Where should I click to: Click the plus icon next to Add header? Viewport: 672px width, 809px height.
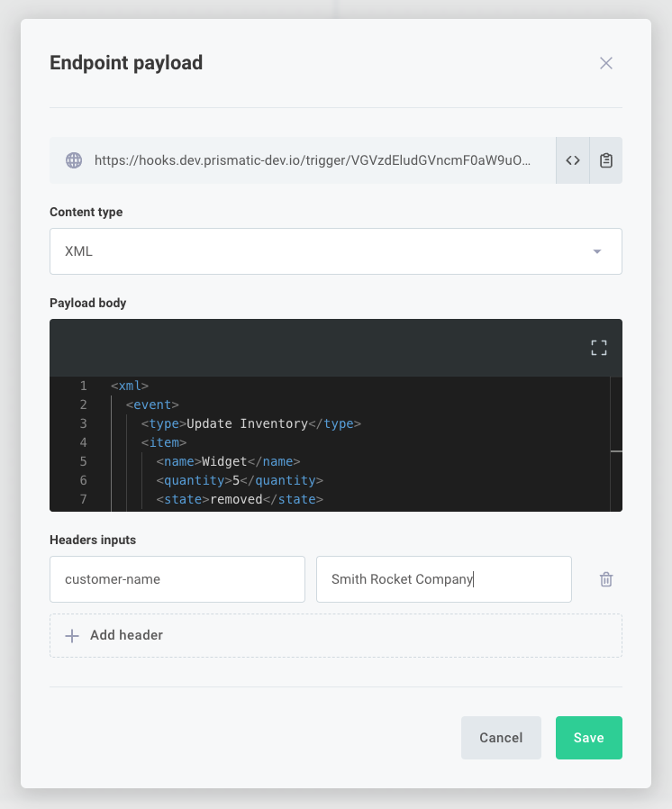pos(72,635)
